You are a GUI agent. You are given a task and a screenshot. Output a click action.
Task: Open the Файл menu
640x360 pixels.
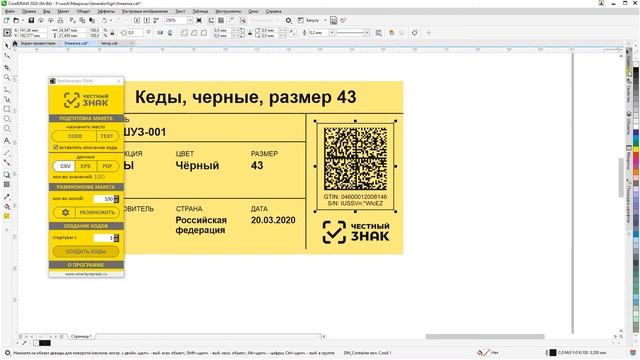click(x=10, y=11)
